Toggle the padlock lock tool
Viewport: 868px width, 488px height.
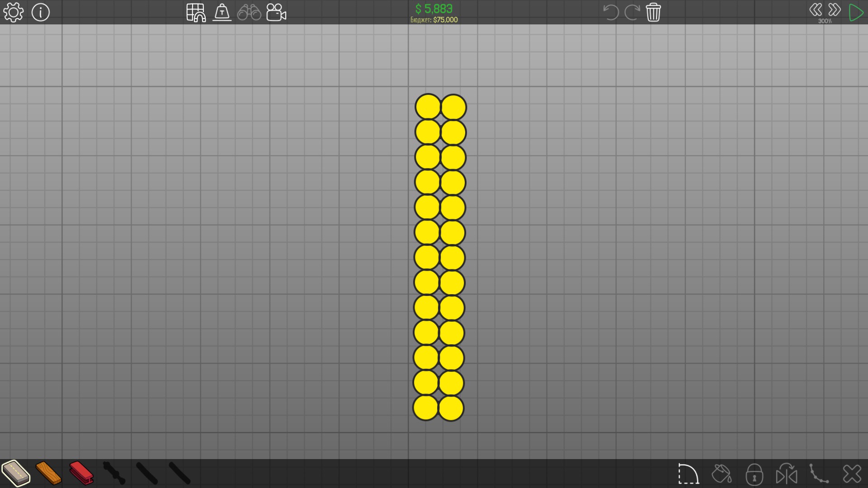[x=754, y=474]
